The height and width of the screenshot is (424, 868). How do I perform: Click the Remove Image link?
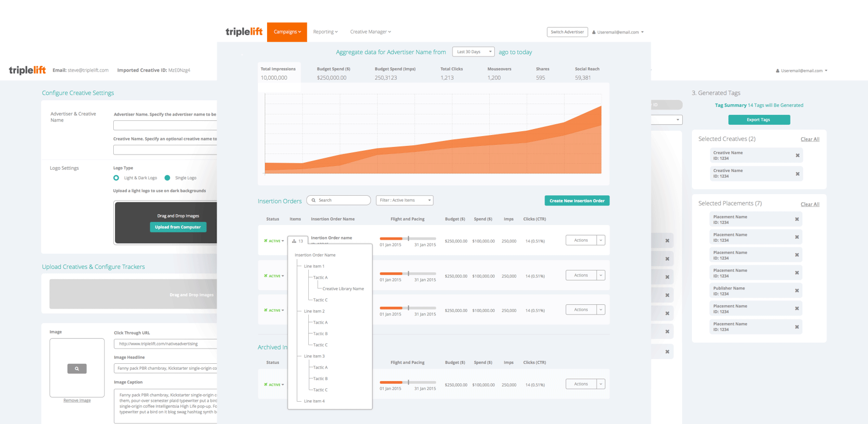tap(77, 401)
